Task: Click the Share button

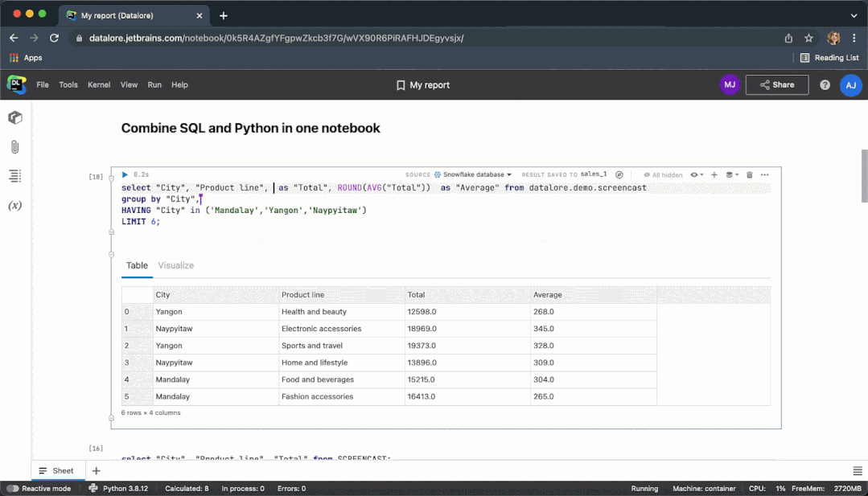Action: click(x=776, y=85)
